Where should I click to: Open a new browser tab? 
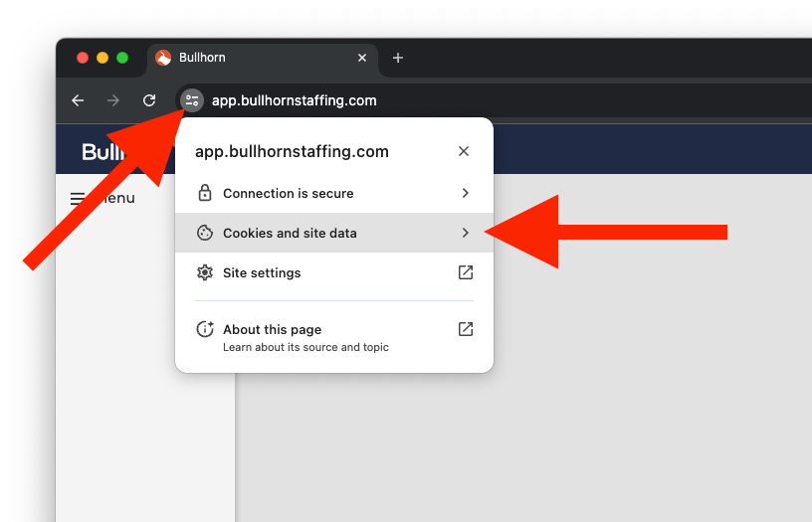point(398,58)
